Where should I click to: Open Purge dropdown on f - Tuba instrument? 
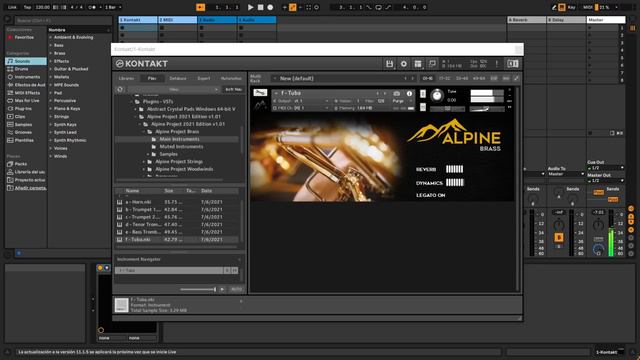[x=401, y=101]
